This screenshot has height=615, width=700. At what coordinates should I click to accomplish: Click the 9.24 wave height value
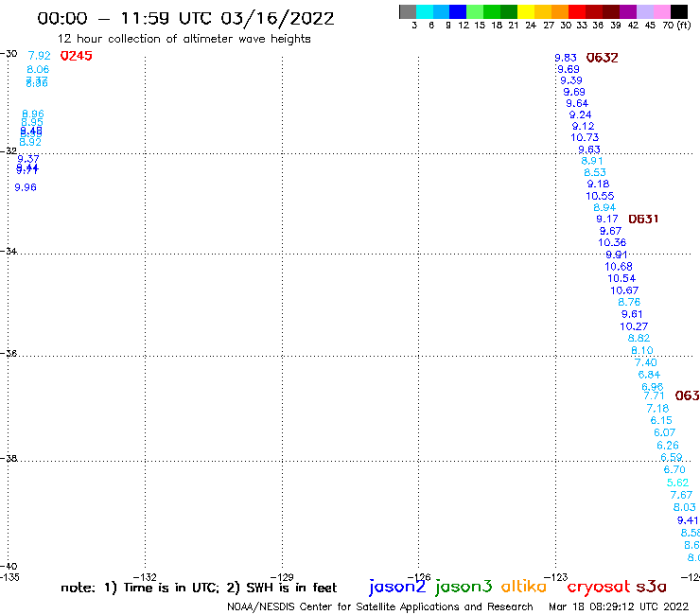pyautogui.click(x=580, y=114)
